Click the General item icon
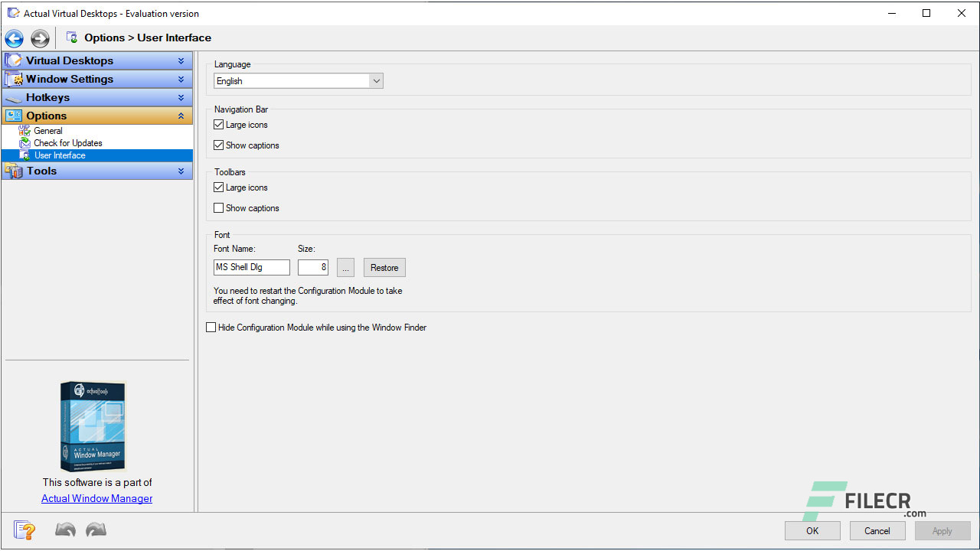 (25, 131)
